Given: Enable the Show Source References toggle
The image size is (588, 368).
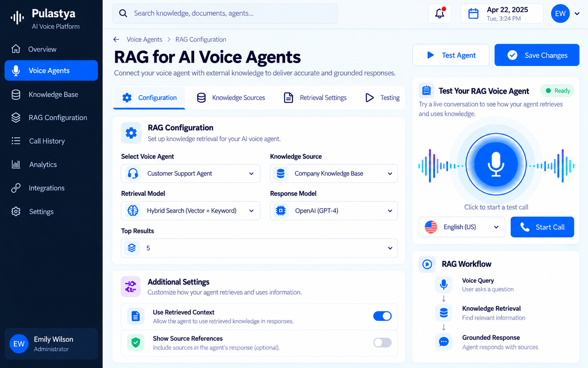Looking at the screenshot, I should point(382,342).
